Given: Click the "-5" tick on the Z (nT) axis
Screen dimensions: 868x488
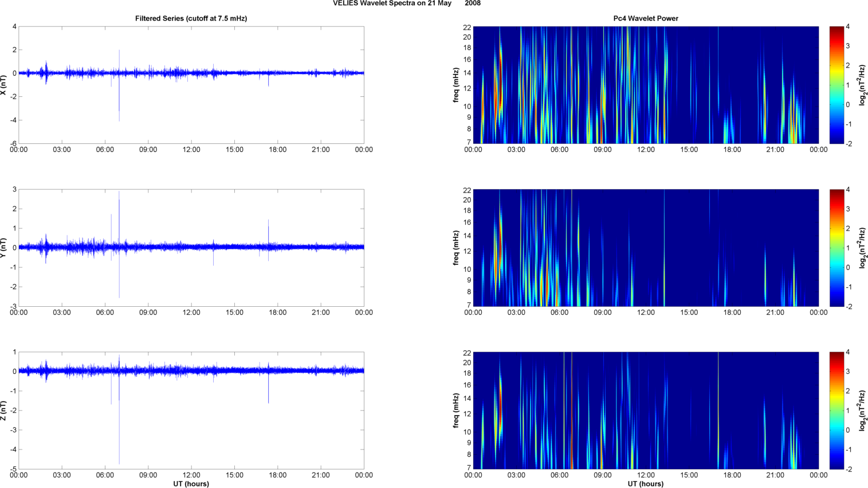Looking at the screenshot, I should click(13, 469).
